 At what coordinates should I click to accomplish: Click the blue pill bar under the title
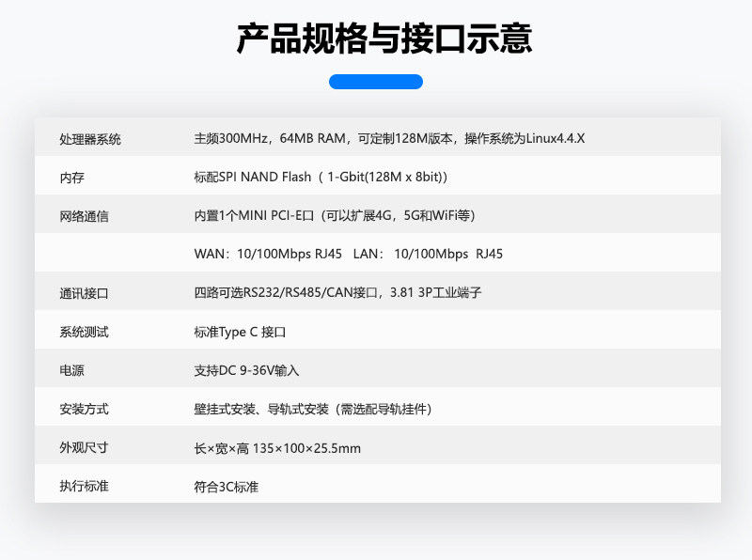click(x=375, y=82)
